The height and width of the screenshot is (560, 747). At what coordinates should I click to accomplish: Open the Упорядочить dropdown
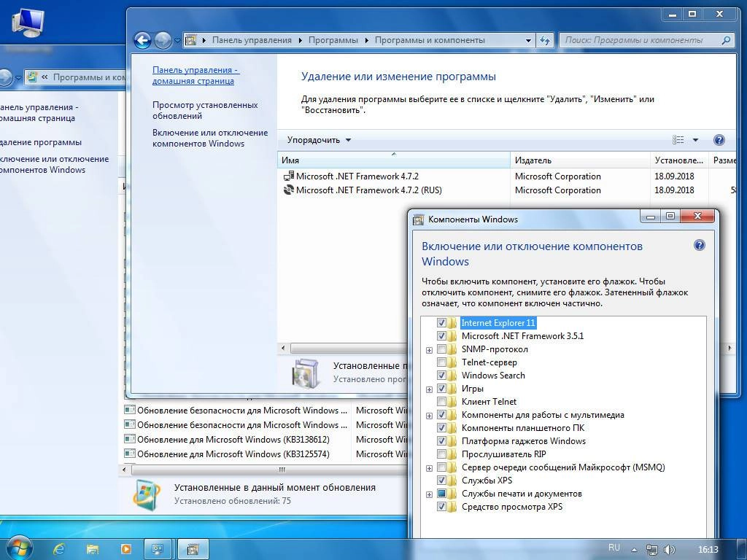tap(319, 140)
